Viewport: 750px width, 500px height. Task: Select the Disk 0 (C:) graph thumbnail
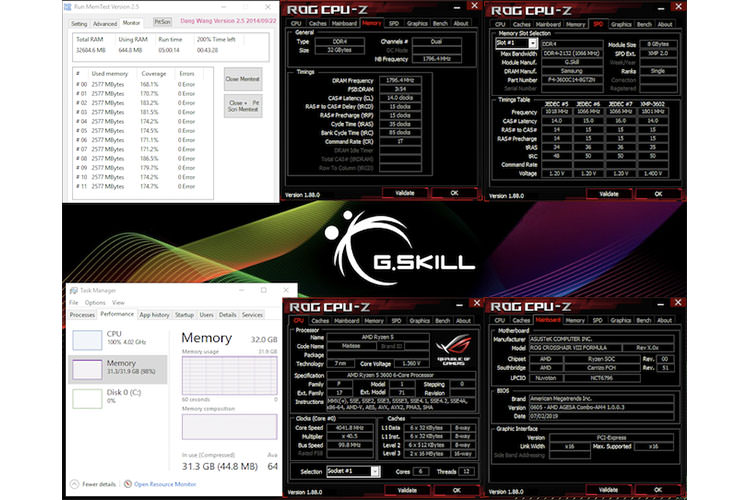[87, 399]
